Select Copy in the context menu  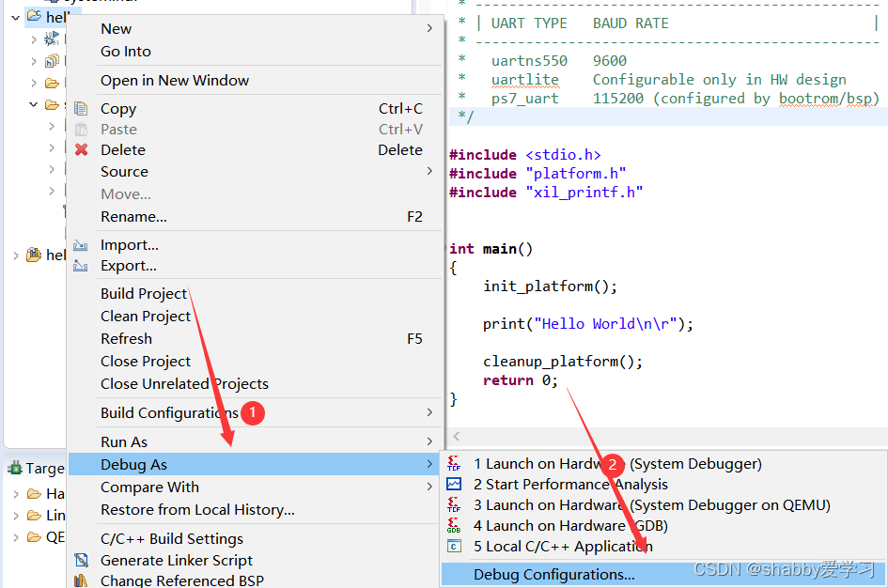coord(118,109)
